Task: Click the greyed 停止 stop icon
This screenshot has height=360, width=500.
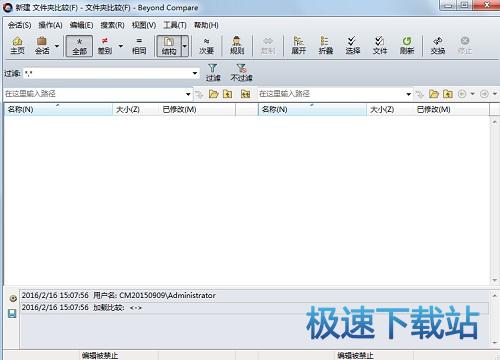Action: pos(464,46)
